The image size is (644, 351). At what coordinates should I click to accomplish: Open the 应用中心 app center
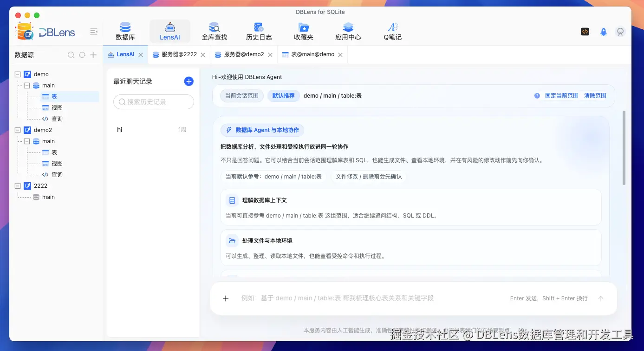[348, 31]
